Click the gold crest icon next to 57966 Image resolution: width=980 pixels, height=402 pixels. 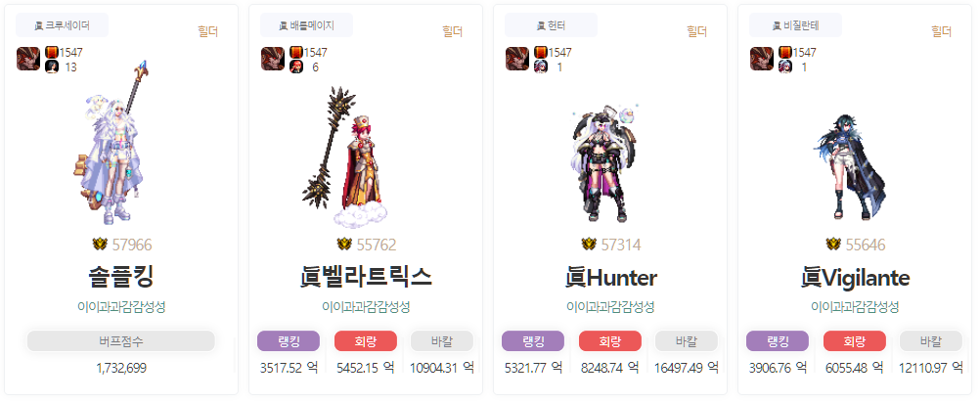100,245
